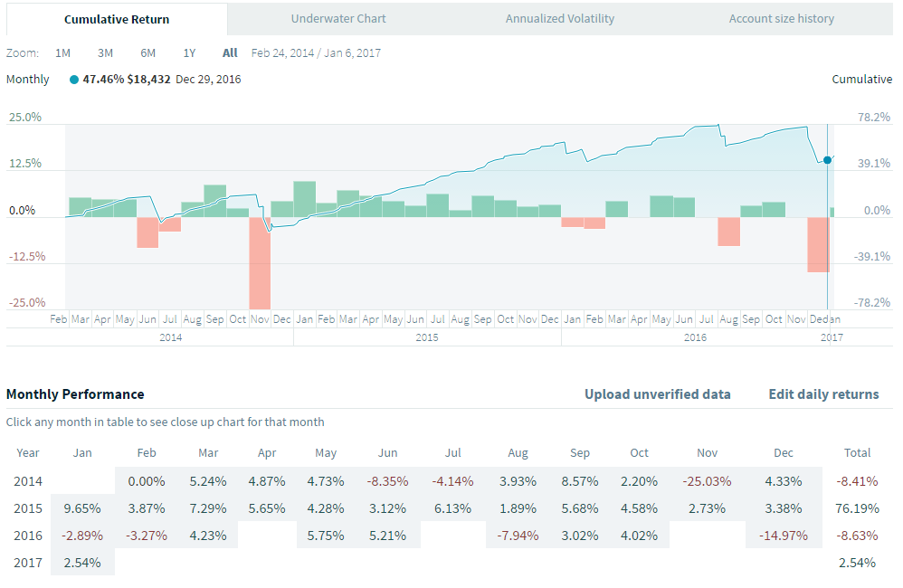Click the December 2016 red loss bar

point(818,244)
